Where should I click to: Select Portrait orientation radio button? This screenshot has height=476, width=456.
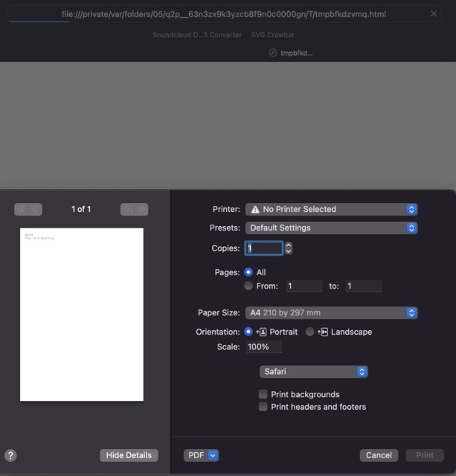[248, 332]
